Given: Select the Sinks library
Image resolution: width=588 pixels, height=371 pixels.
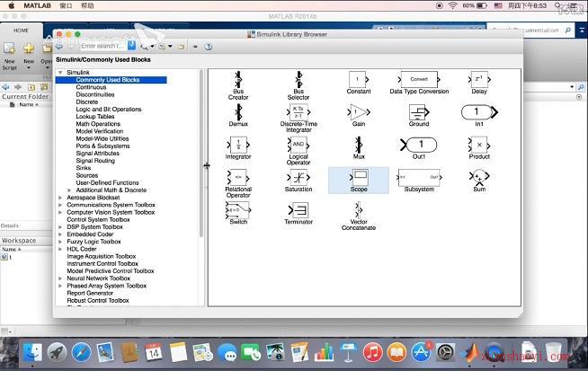Looking at the screenshot, I should [x=84, y=168].
